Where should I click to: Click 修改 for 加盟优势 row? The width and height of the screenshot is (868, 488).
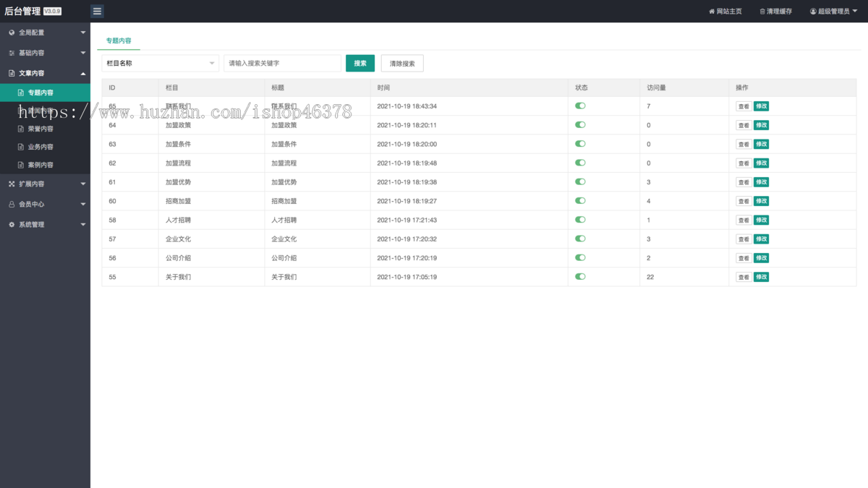761,182
